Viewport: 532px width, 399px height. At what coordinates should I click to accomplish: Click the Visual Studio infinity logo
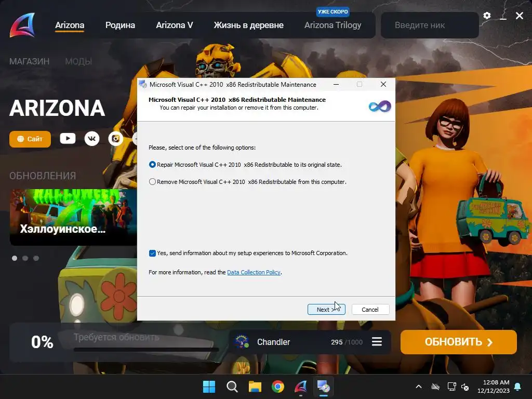[380, 106]
